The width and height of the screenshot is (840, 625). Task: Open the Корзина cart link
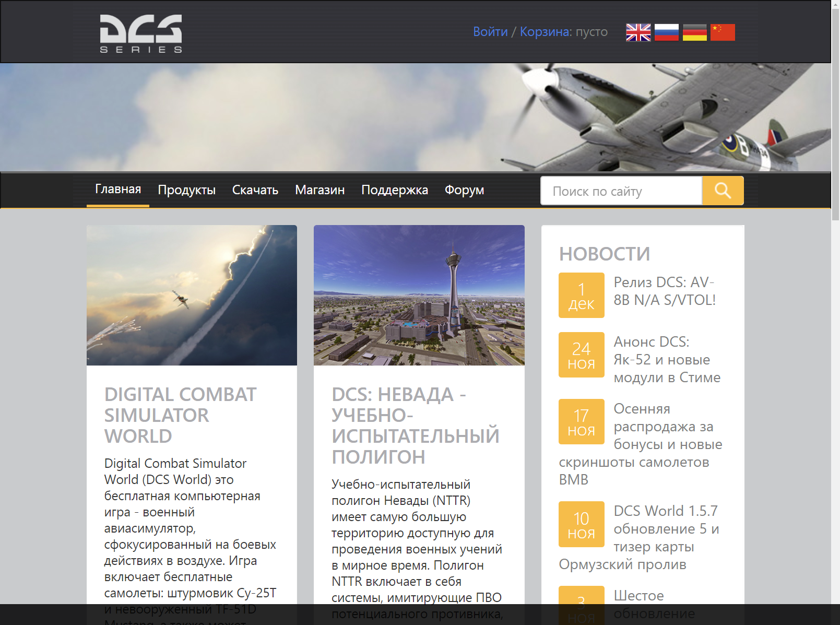point(545,32)
